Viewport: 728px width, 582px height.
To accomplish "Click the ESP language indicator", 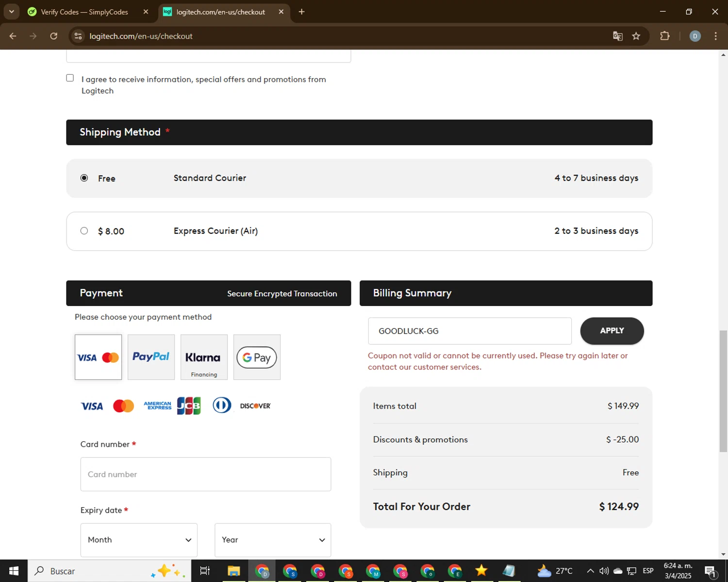I will [648, 571].
